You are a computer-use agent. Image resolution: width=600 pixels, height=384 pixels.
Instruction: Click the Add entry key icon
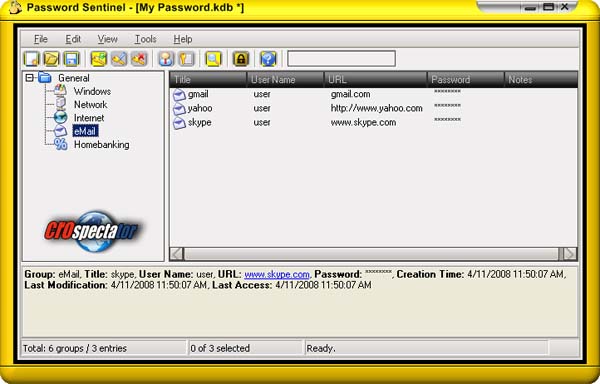click(99, 59)
